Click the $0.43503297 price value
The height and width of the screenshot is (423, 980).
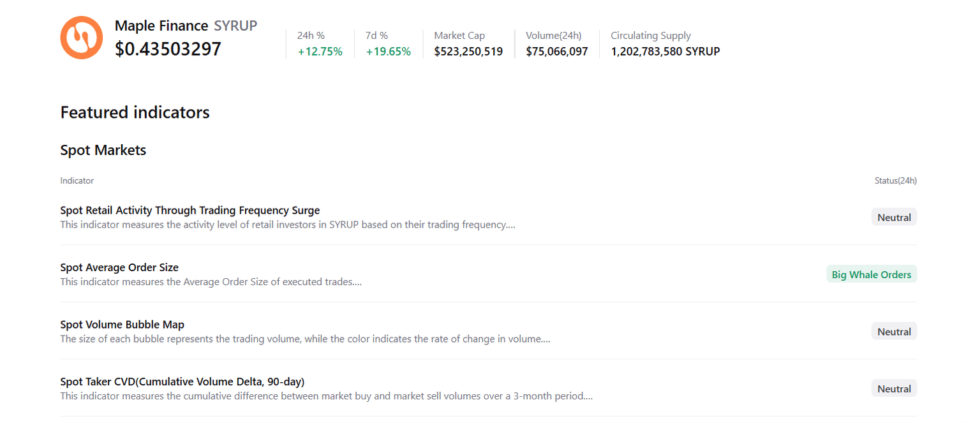pyautogui.click(x=168, y=49)
